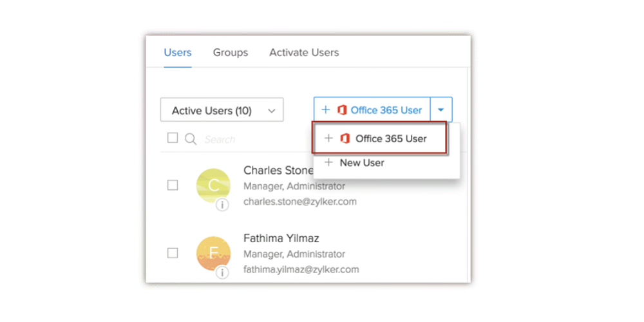Click charles.stone@zylker.com email

[x=300, y=202]
